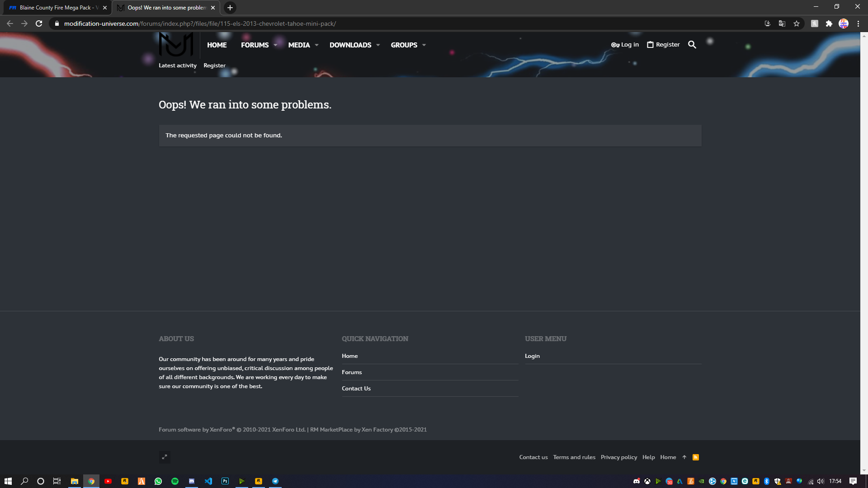Expand the Forums dropdown arrow
Viewport: 868px width, 488px height.
(275, 45)
